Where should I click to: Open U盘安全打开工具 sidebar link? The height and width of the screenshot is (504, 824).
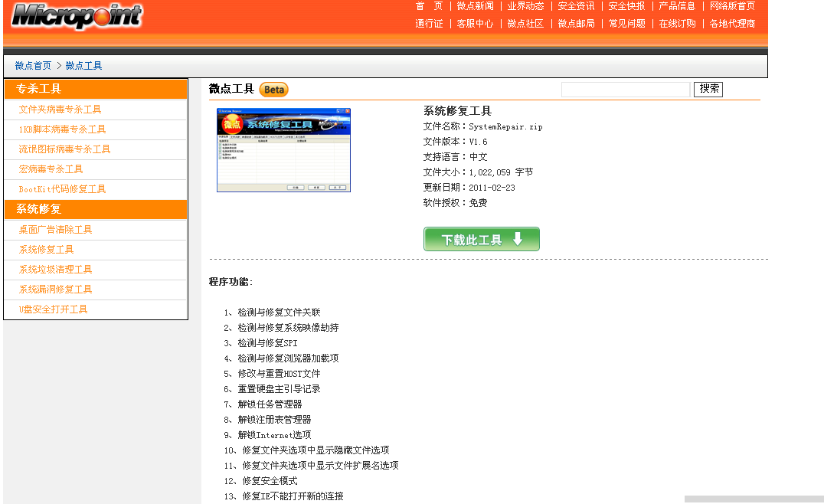tap(53, 309)
